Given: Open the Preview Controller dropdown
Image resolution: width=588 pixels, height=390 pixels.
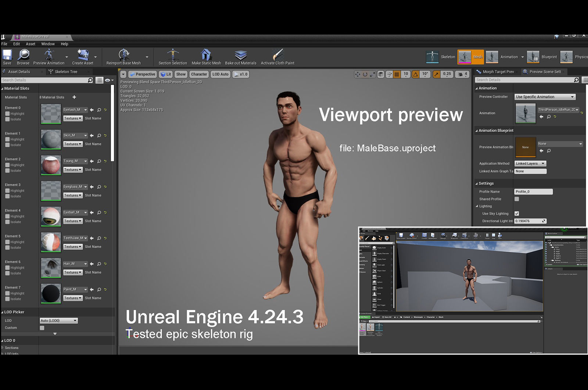Looking at the screenshot, I should point(545,97).
